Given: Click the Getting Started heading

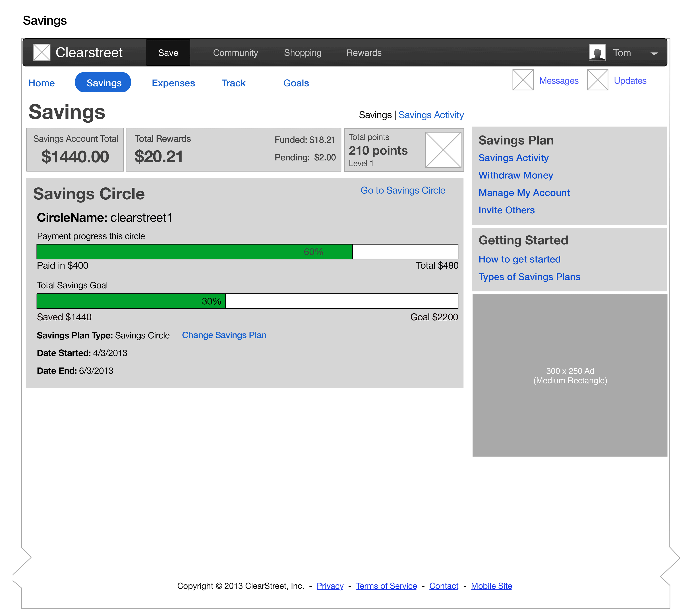Looking at the screenshot, I should [x=523, y=240].
